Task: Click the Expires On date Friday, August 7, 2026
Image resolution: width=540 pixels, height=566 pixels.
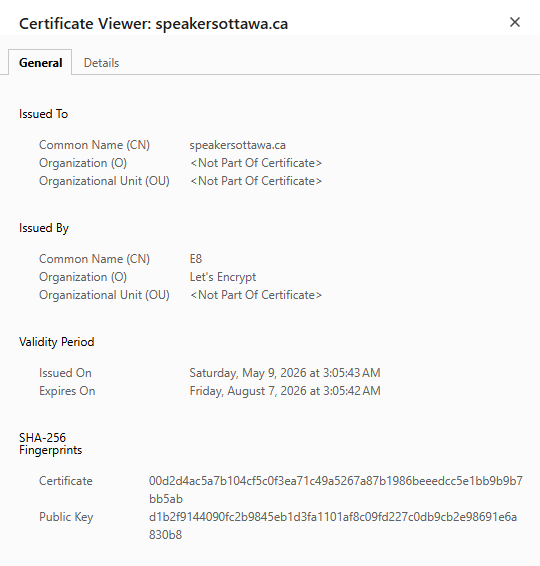Action: [285, 391]
